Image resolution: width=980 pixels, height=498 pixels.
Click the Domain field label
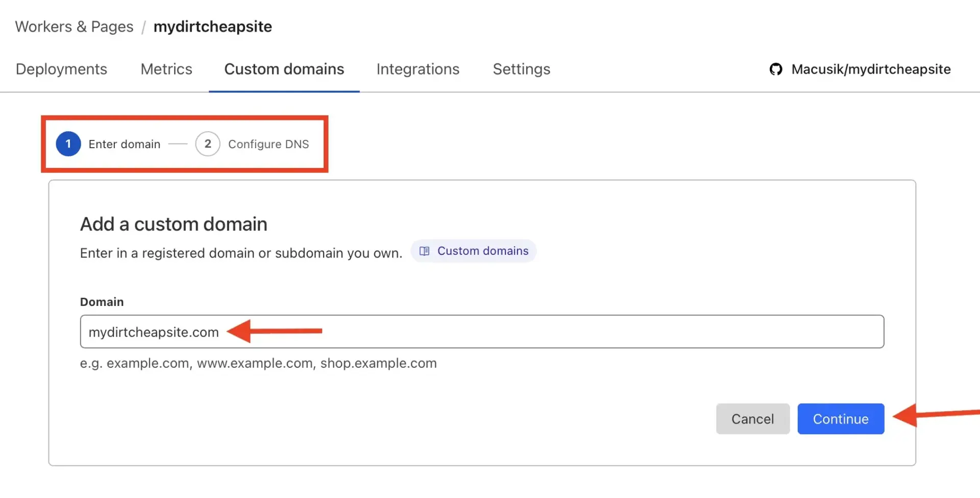102,302
